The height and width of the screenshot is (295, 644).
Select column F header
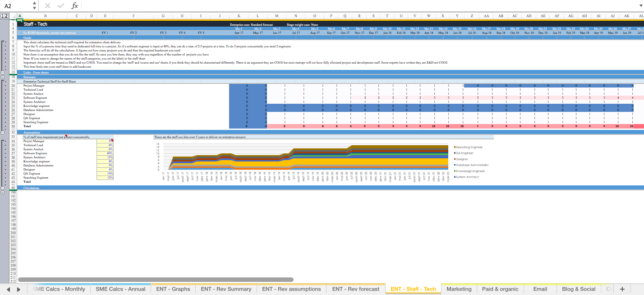coord(133,16)
